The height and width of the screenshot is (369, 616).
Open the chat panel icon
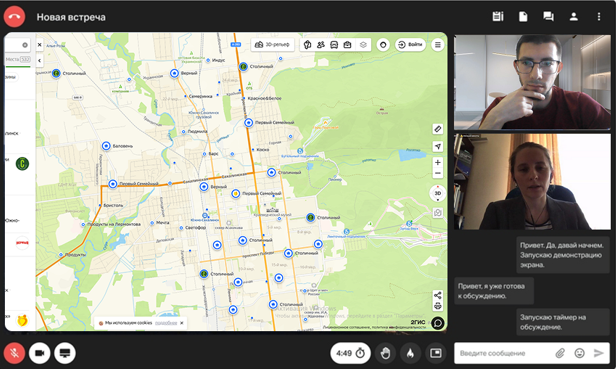click(x=548, y=17)
